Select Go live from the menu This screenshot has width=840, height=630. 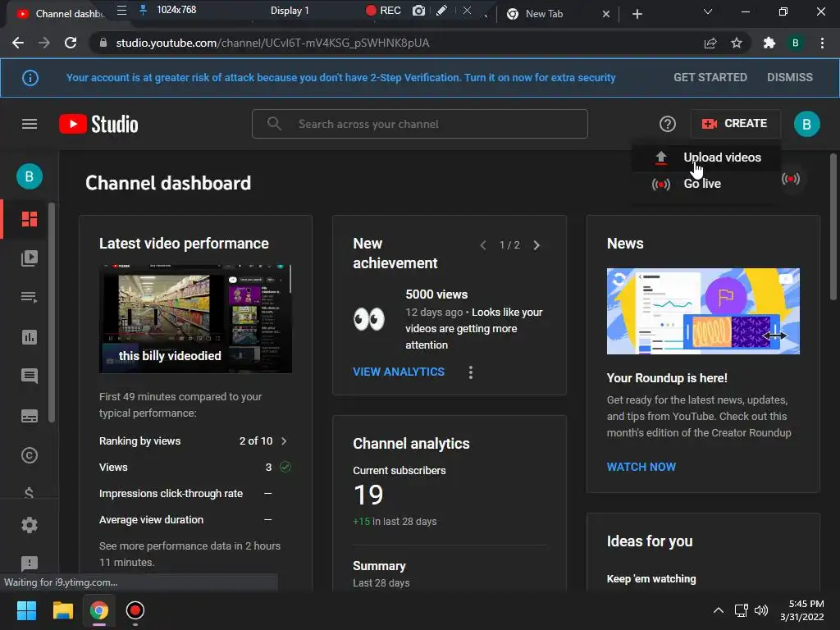point(706,184)
